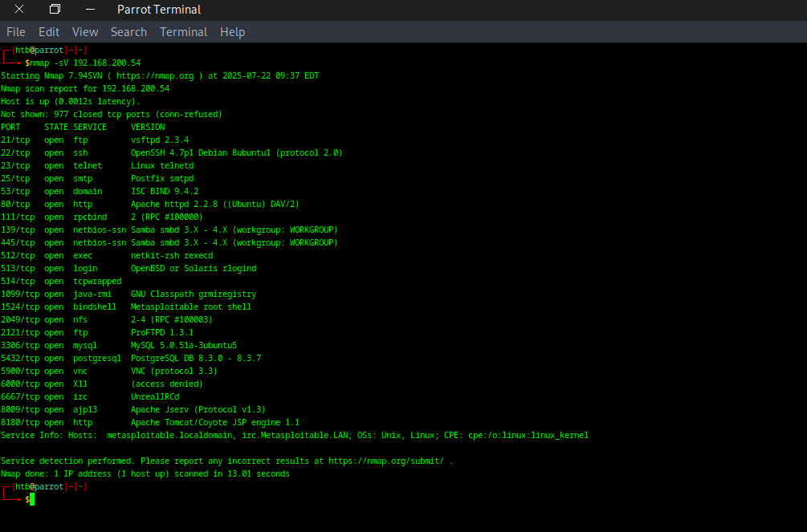Image resolution: width=807 pixels, height=532 pixels.
Task: Open the Edit menu
Action: coord(49,32)
